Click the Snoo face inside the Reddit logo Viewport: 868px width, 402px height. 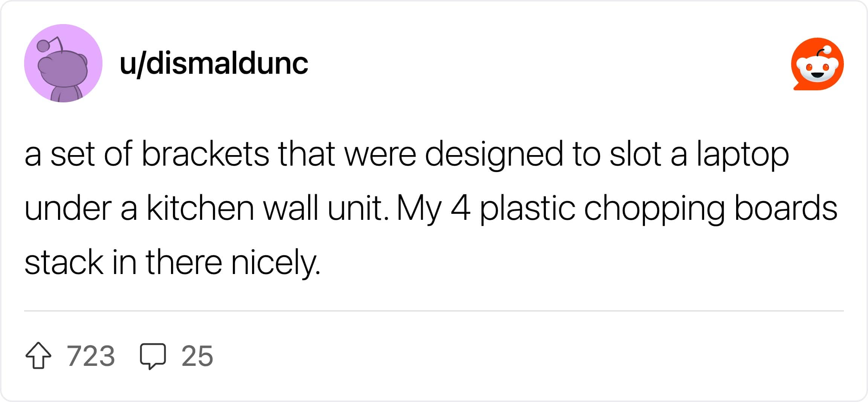click(817, 69)
